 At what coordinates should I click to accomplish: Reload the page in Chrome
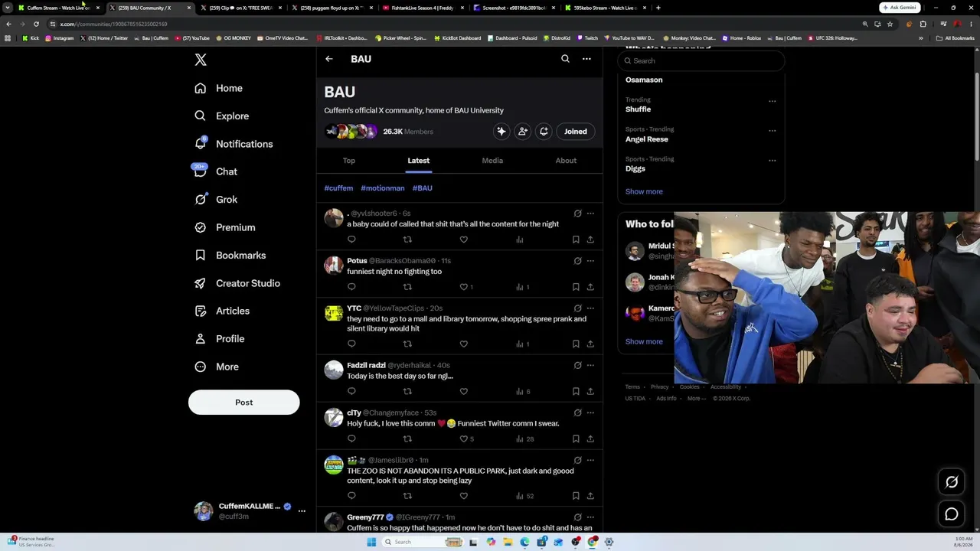[x=36, y=24]
